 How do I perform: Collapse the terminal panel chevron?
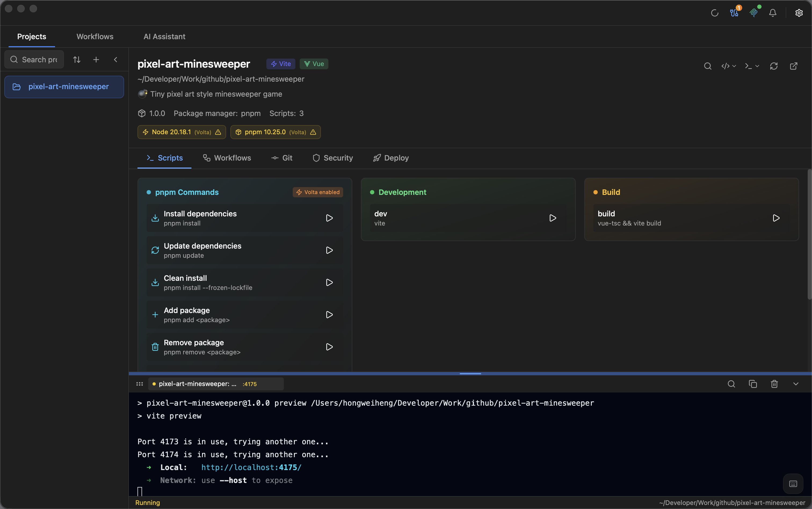(796, 384)
